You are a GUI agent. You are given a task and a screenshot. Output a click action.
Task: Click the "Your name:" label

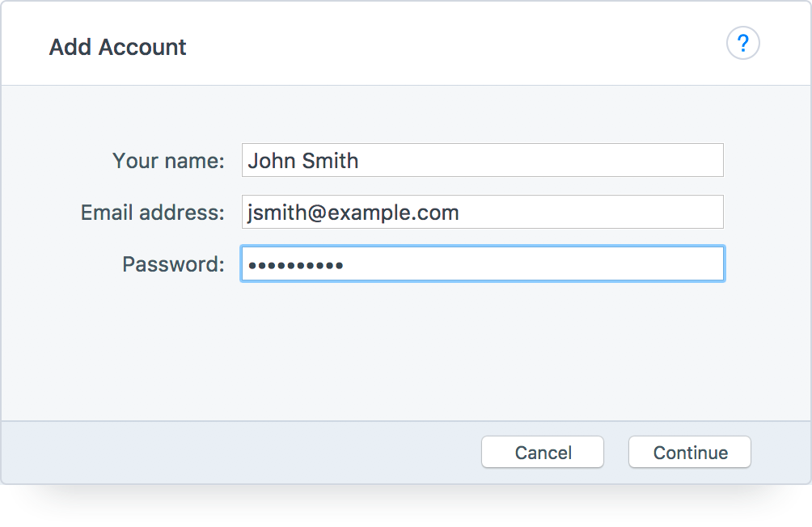tap(168, 161)
